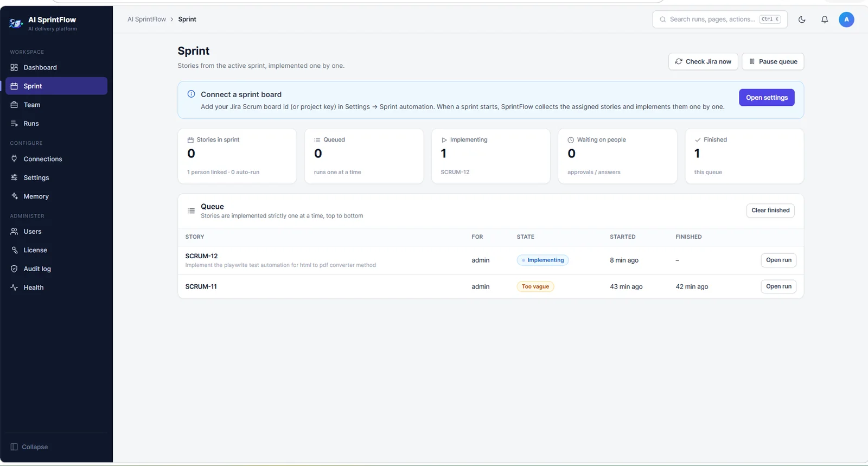
Task: Open run for SCRUM-11
Action: pos(778,286)
